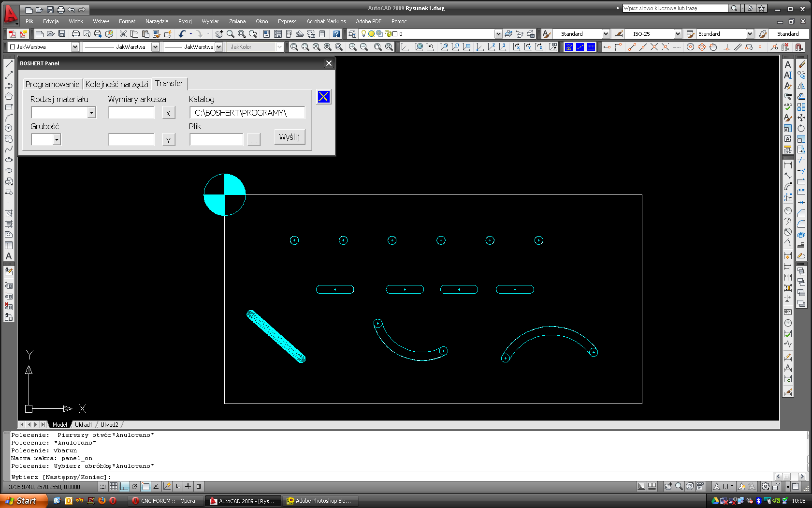Click the Y button in BOSHERT Panel
The image size is (812, 508).
pos(168,140)
